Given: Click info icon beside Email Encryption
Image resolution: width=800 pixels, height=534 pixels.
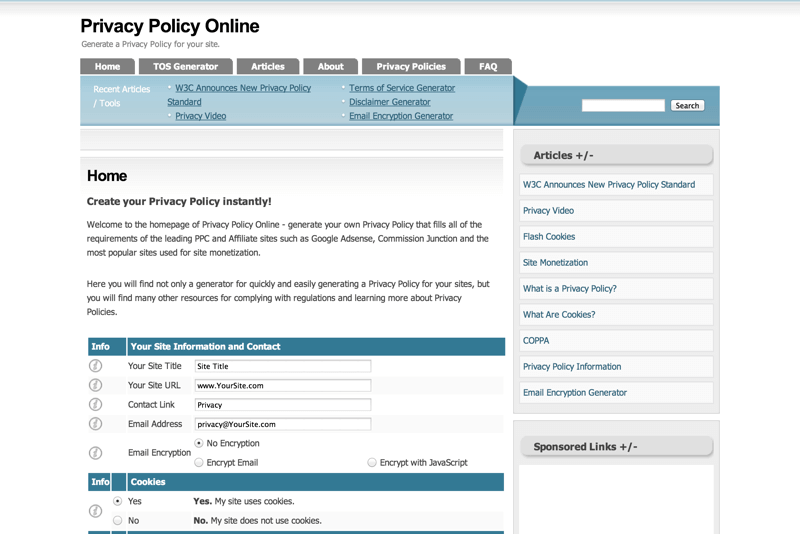Looking at the screenshot, I should click(x=95, y=453).
